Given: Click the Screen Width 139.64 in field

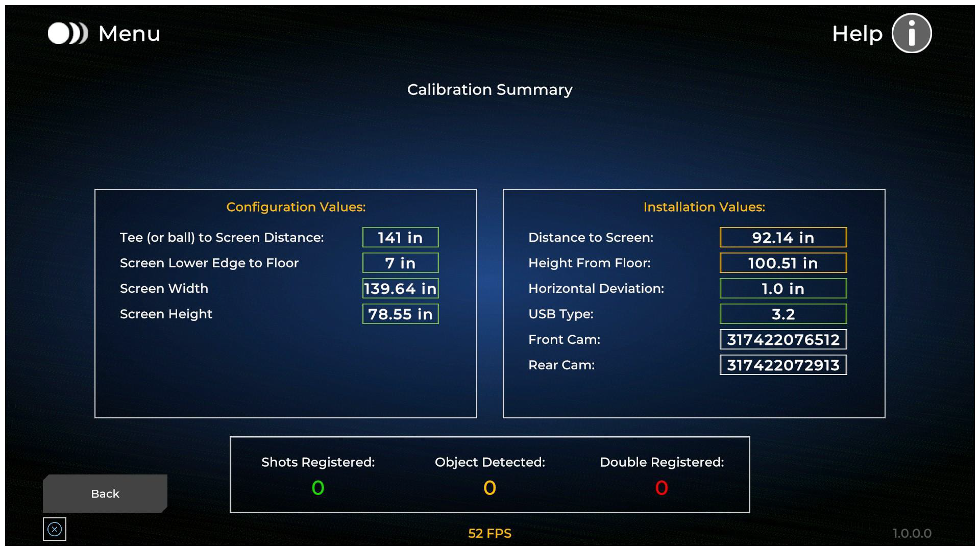Looking at the screenshot, I should [x=400, y=288].
